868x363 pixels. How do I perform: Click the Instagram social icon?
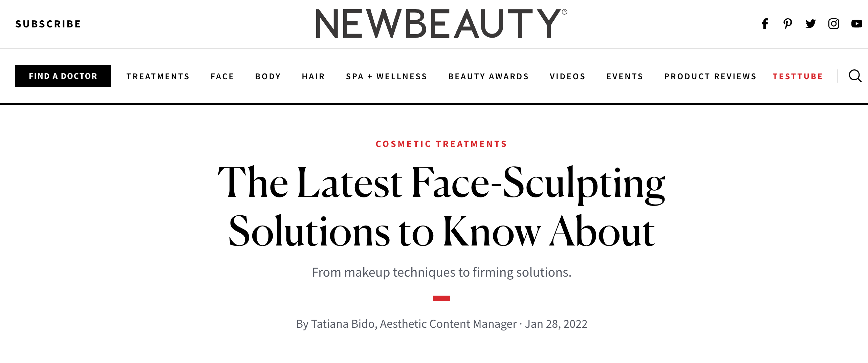pyautogui.click(x=833, y=24)
